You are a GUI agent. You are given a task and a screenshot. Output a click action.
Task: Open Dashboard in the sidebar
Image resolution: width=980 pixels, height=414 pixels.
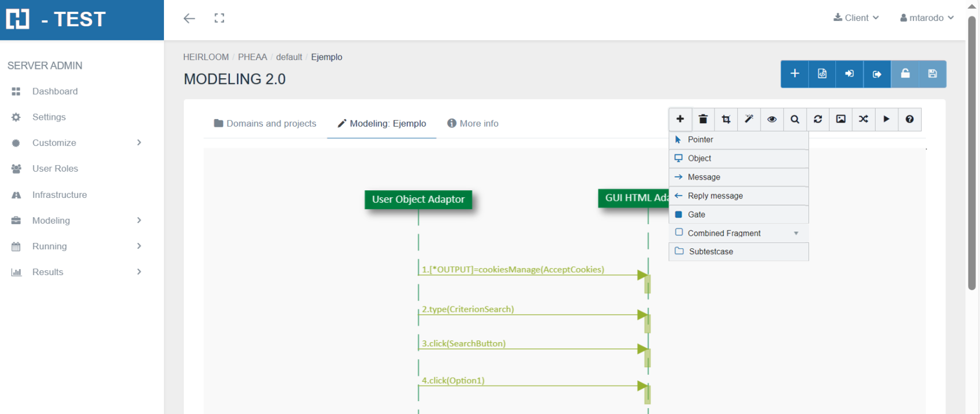click(55, 91)
